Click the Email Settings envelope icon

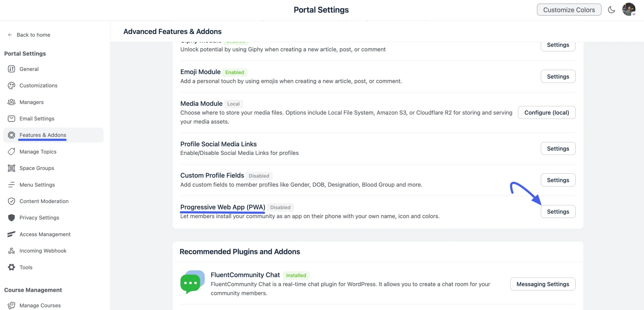point(11,118)
